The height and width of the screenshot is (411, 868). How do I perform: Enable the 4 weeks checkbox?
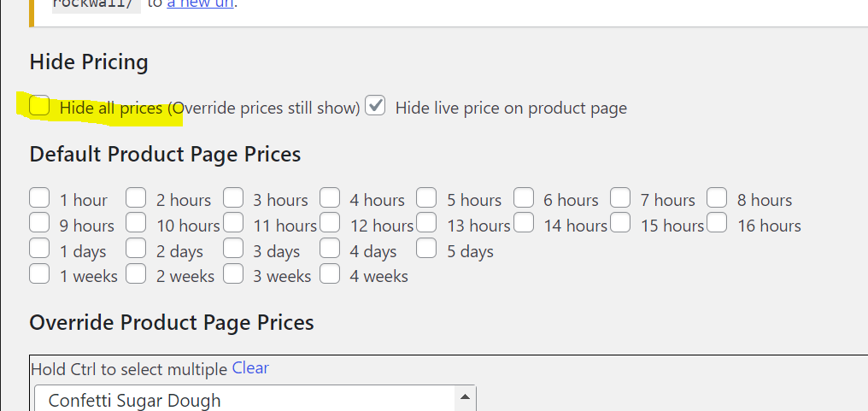[x=330, y=274]
